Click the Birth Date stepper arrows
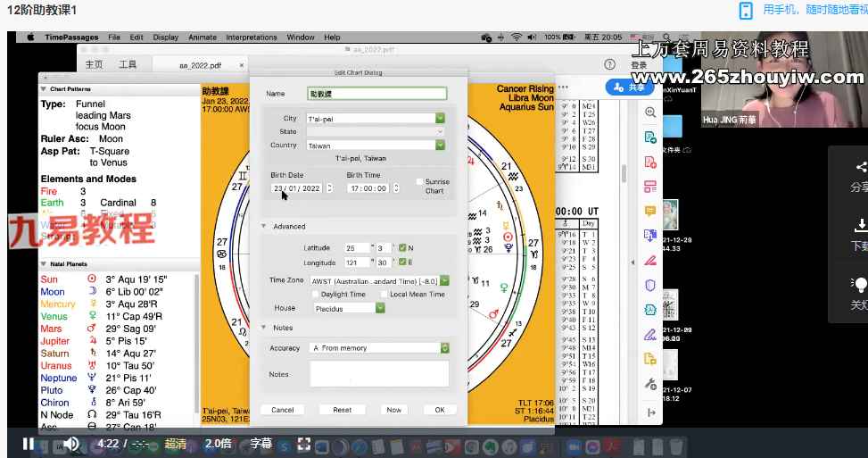868x458 pixels. coord(329,188)
